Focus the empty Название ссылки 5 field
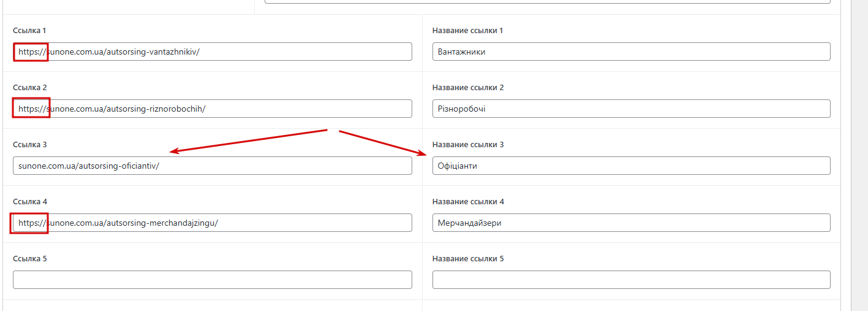The image size is (868, 311). (x=632, y=280)
